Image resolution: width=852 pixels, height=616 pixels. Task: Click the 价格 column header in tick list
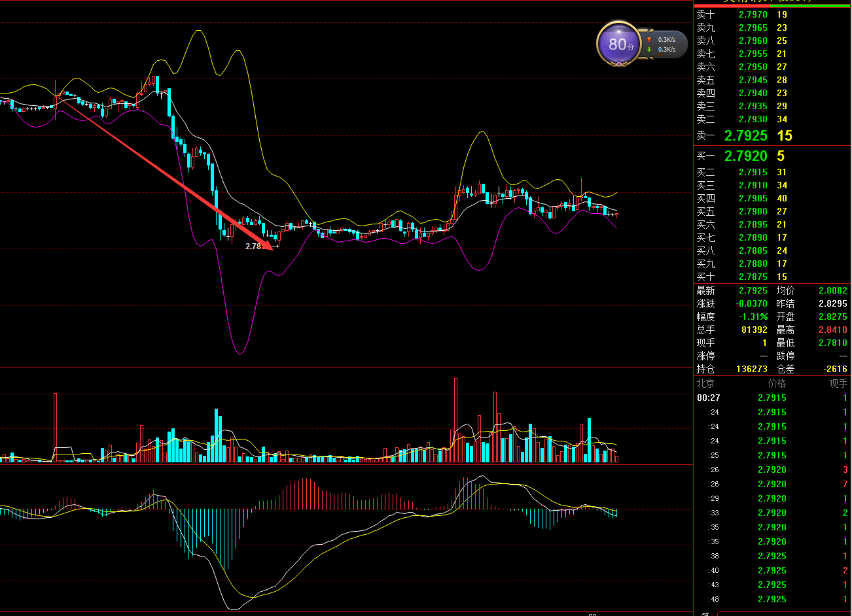coord(777,383)
